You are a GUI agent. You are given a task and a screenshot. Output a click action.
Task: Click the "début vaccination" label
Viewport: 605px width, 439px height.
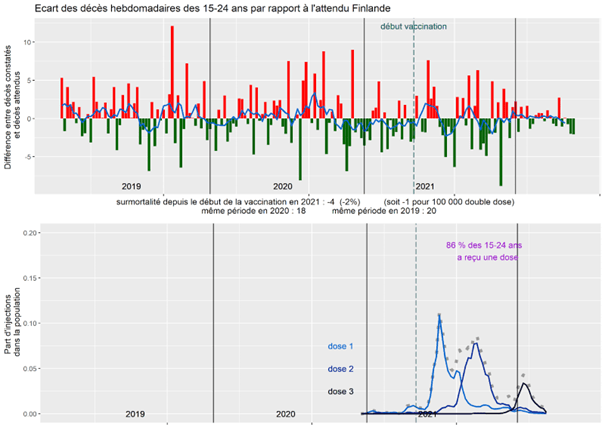414,27
